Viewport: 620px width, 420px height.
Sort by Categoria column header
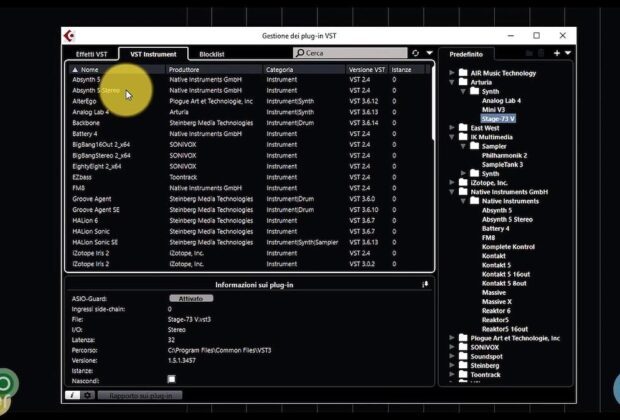pyautogui.click(x=304, y=70)
